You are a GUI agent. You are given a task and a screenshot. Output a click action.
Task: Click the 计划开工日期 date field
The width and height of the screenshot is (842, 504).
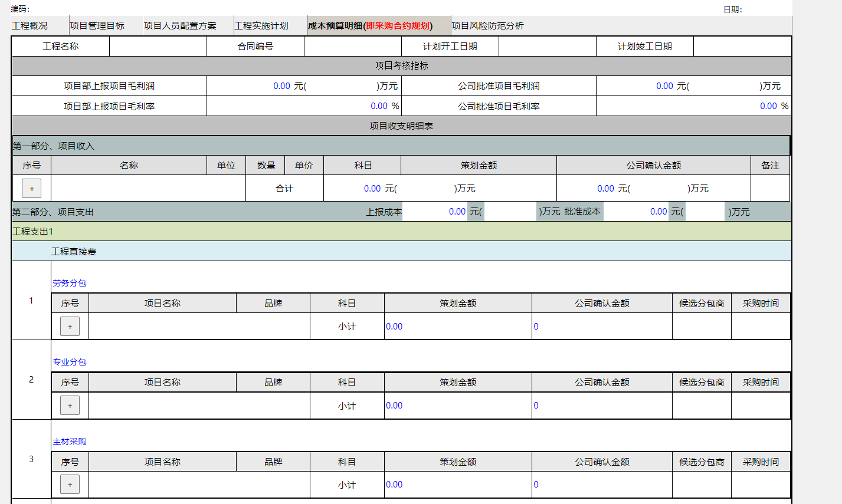547,47
